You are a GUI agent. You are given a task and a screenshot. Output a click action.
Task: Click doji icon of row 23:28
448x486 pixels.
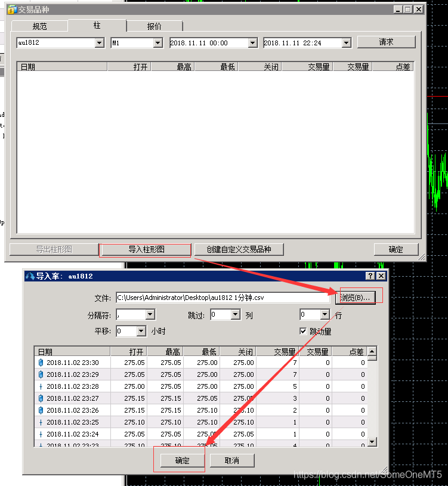coord(41,386)
